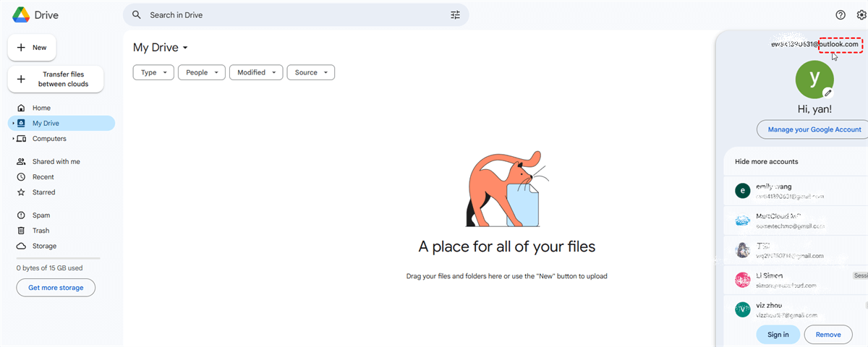Screen dimensions: 868x347
Task: Open the Help question mark icon
Action: (841, 14)
